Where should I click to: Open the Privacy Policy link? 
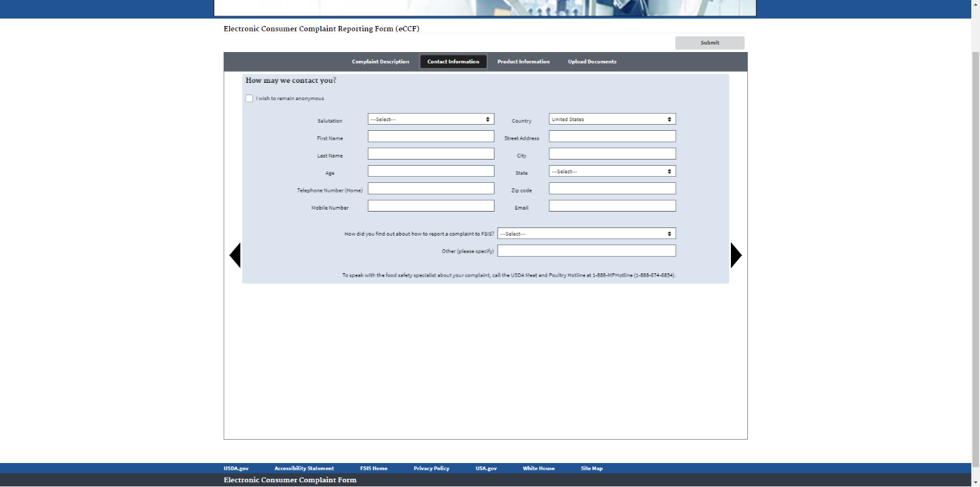coord(431,469)
